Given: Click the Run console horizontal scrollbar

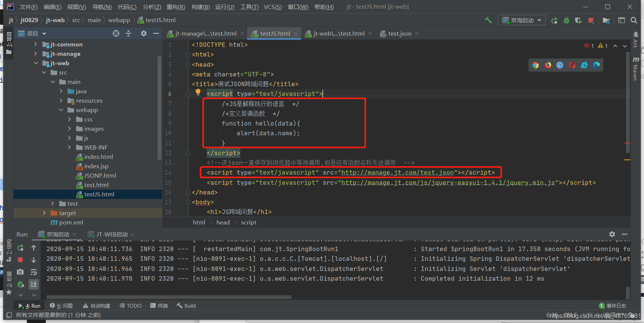Looking at the screenshot, I should click(x=169, y=297).
